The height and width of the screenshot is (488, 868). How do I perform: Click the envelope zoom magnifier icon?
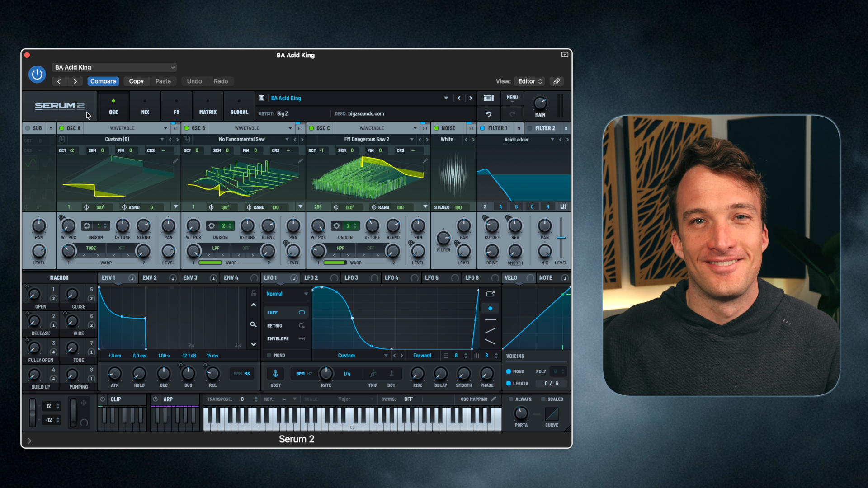point(253,324)
